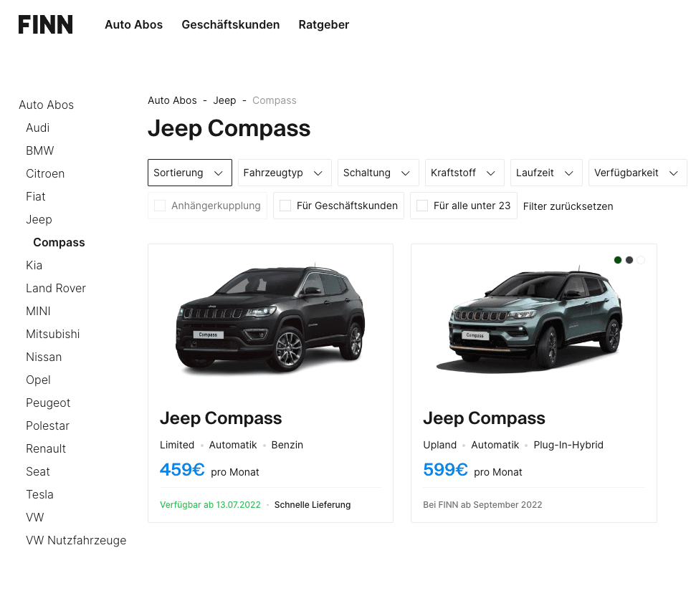Viewport: 691px width, 616px height.
Task: Select Opel in the sidebar
Action: pyautogui.click(x=38, y=380)
